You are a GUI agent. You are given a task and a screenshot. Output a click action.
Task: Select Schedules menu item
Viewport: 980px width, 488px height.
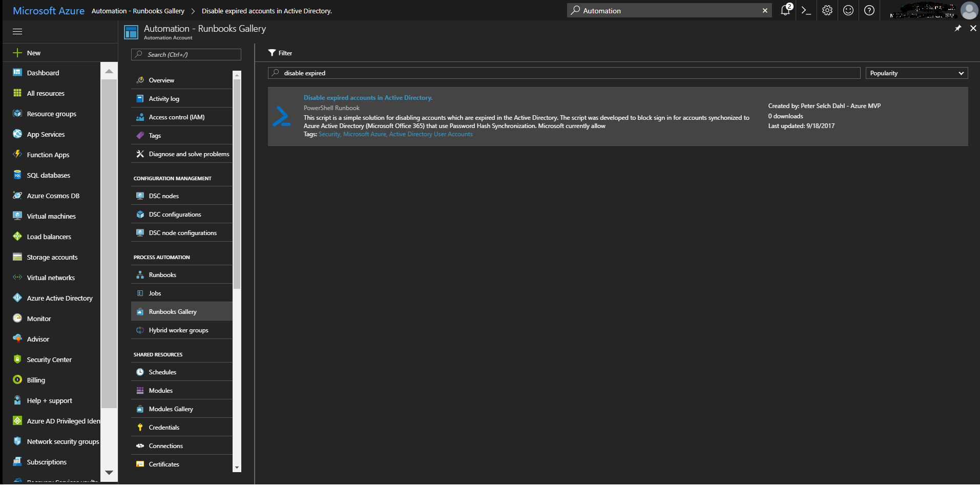tap(182, 372)
